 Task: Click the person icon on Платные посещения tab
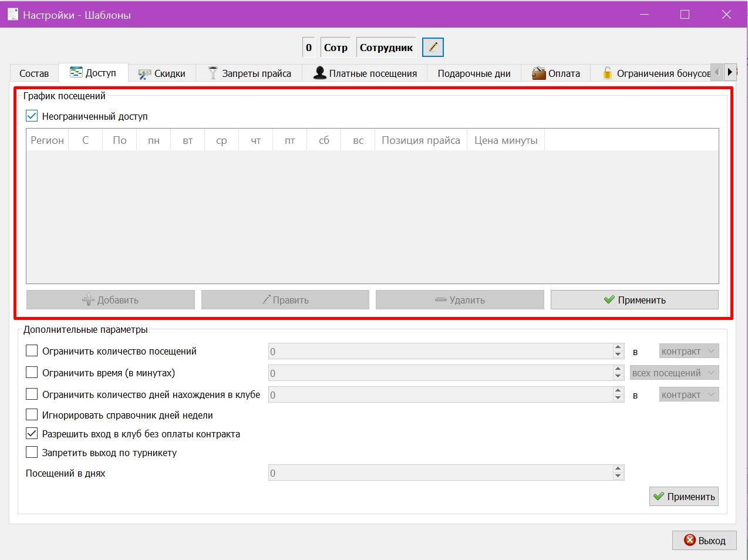click(320, 73)
